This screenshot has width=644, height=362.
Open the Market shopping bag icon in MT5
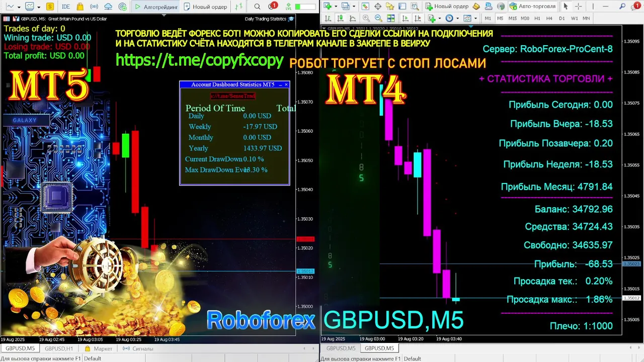(x=80, y=7)
